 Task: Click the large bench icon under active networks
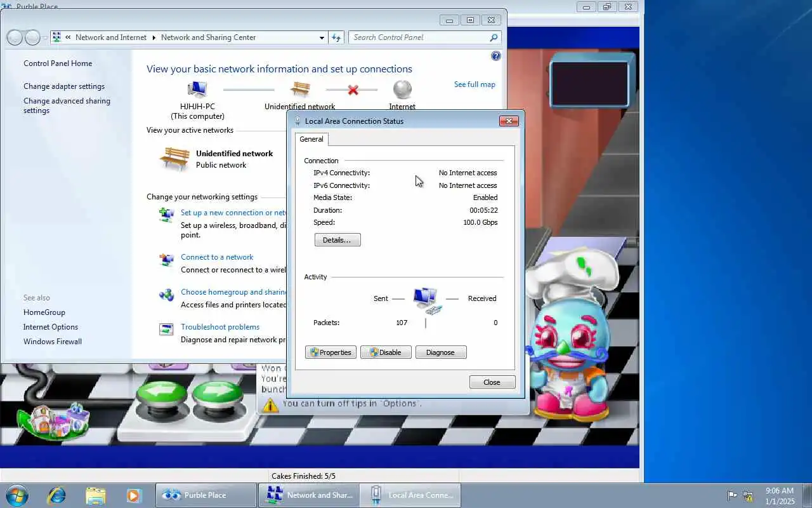tap(174, 159)
